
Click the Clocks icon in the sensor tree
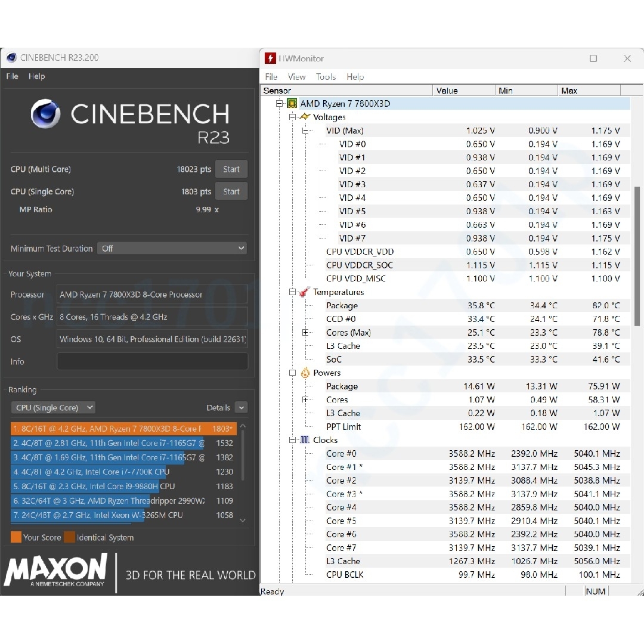305,440
